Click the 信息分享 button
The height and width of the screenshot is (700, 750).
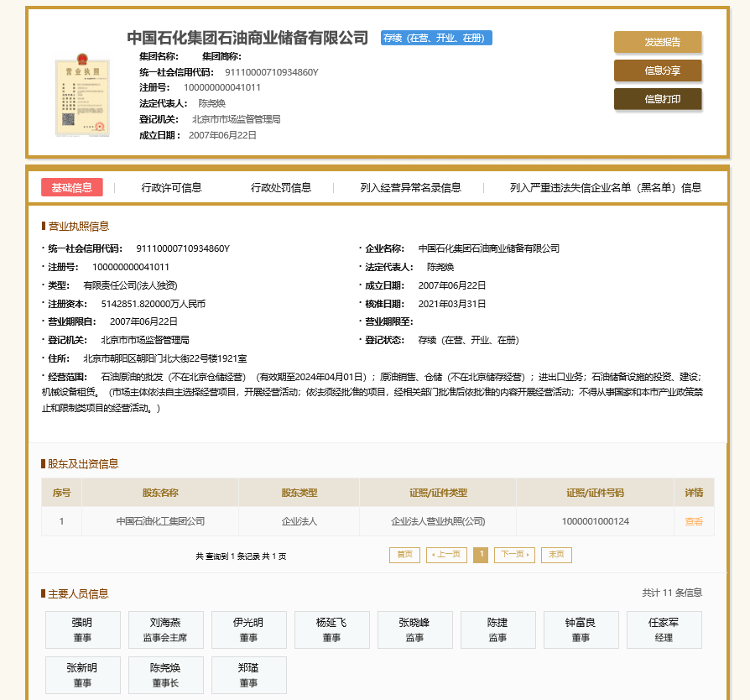658,71
